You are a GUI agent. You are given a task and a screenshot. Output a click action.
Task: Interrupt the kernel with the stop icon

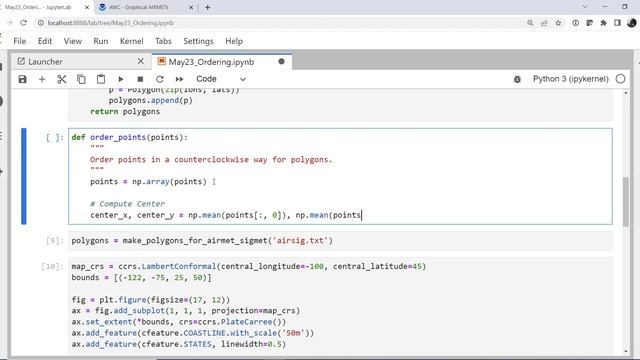(140, 79)
